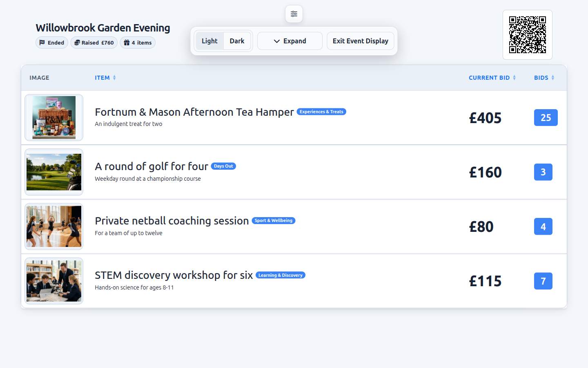Click Exit Event Display button
Screen dimensions: 588x368
pyautogui.click(x=361, y=41)
